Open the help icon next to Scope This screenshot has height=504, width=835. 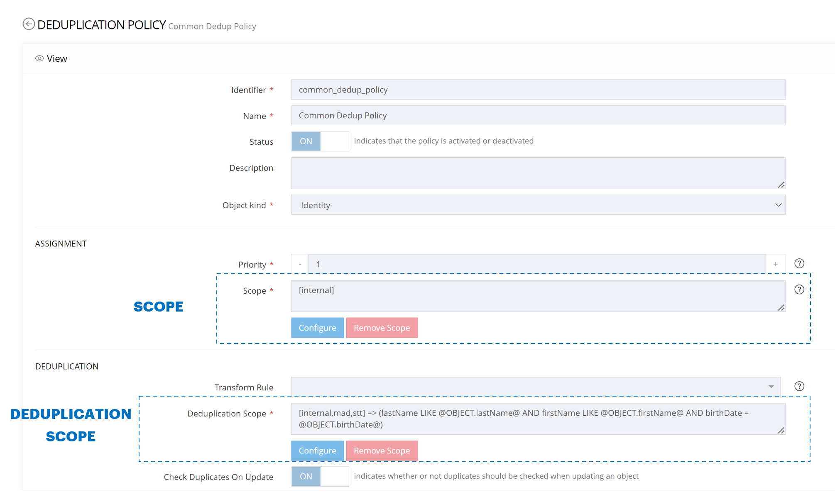pos(799,290)
